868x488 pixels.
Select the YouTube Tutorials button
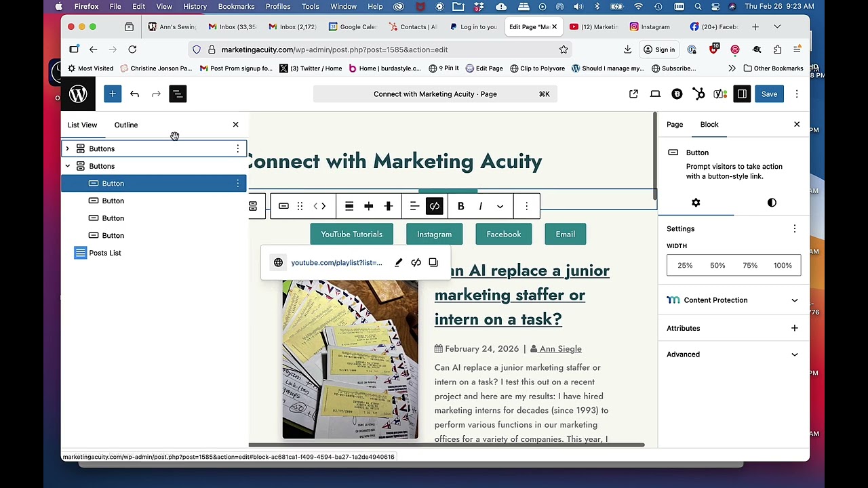pos(352,235)
